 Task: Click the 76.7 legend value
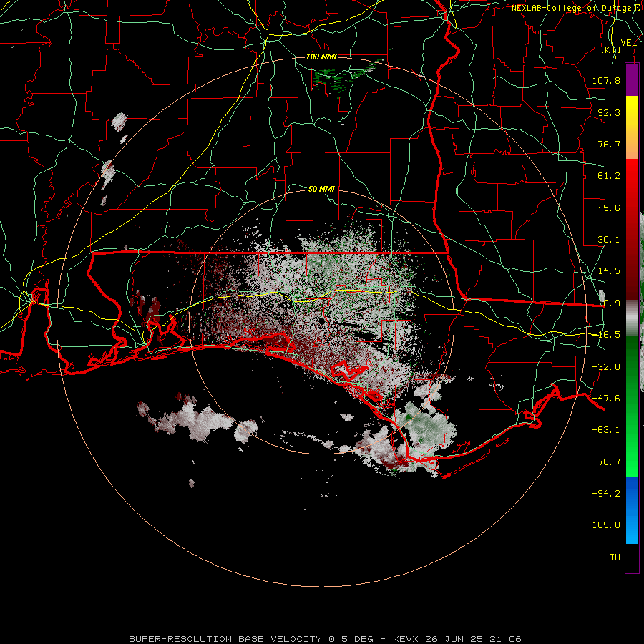click(609, 144)
